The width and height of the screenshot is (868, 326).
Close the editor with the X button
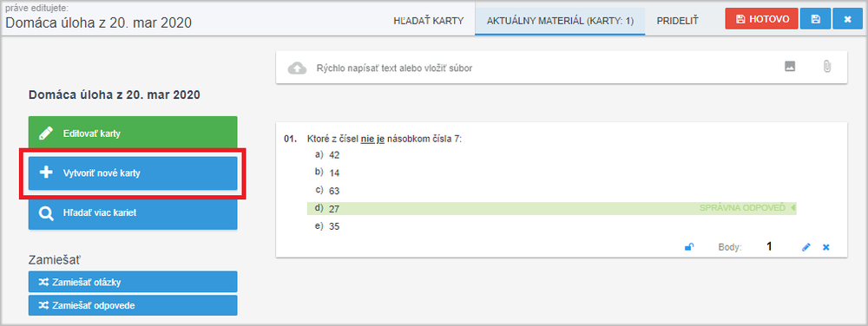coord(847,19)
